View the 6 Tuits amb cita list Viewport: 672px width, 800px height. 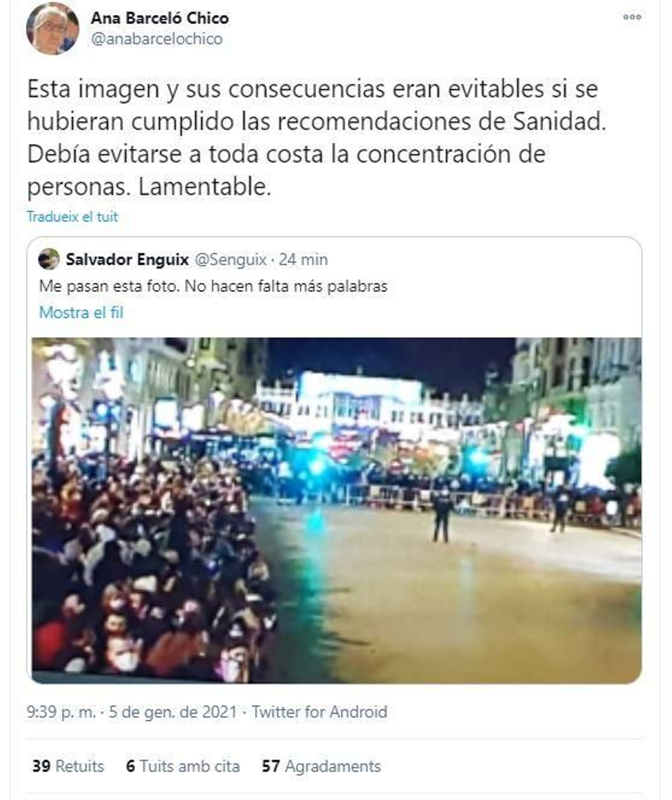[183, 766]
